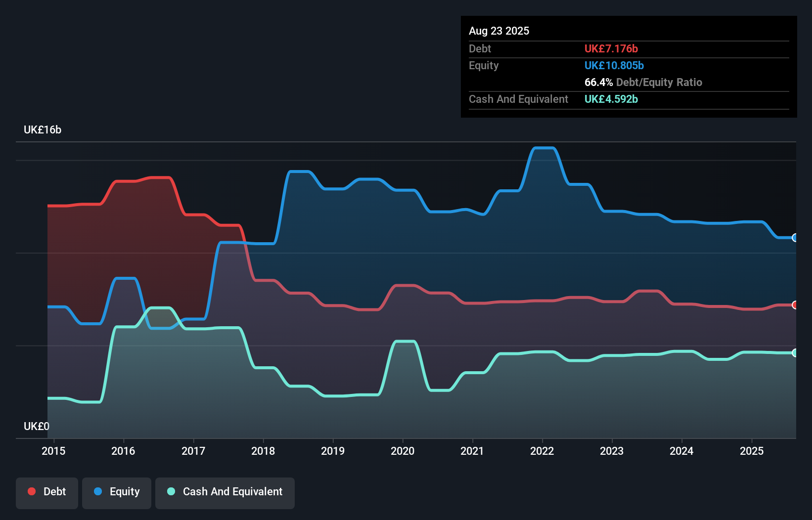Click the UK£7.176b Debt value link
812x520 pixels.
tap(611, 48)
